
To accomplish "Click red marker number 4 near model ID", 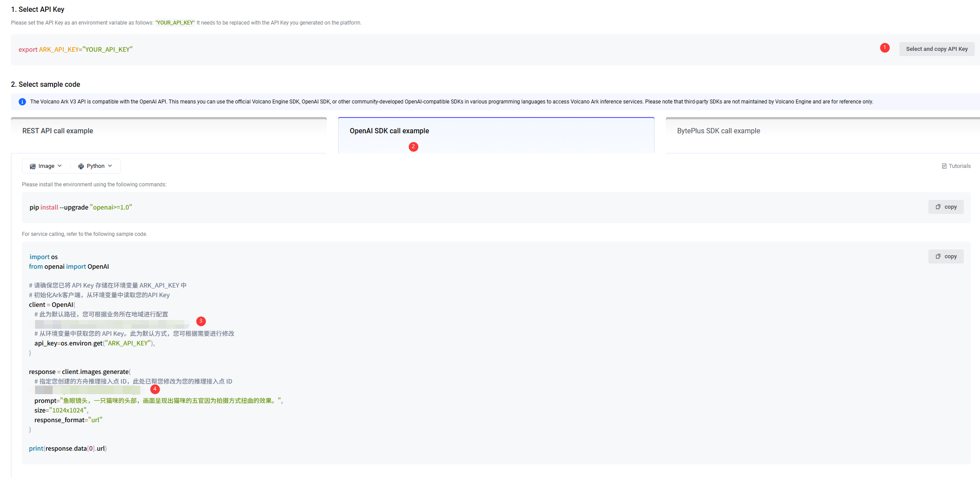I will tap(155, 389).
